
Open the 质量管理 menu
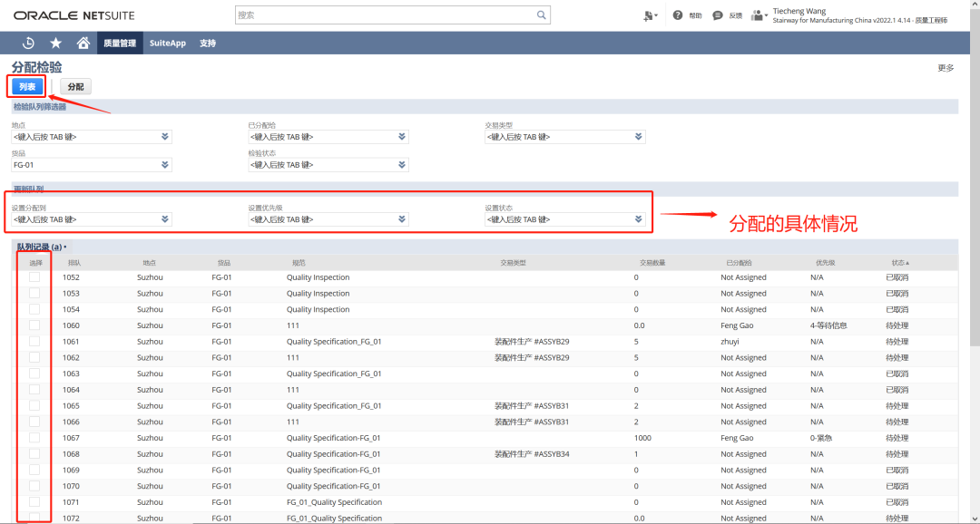click(120, 44)
